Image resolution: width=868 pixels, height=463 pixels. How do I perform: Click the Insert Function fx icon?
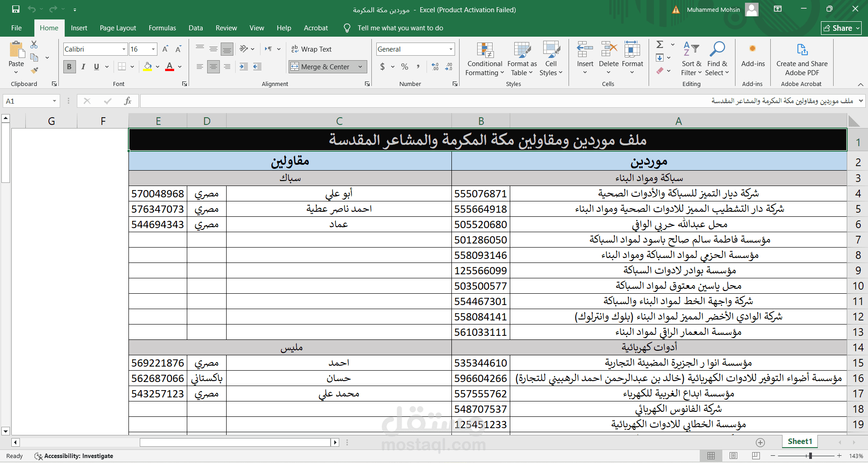[128, 101]
